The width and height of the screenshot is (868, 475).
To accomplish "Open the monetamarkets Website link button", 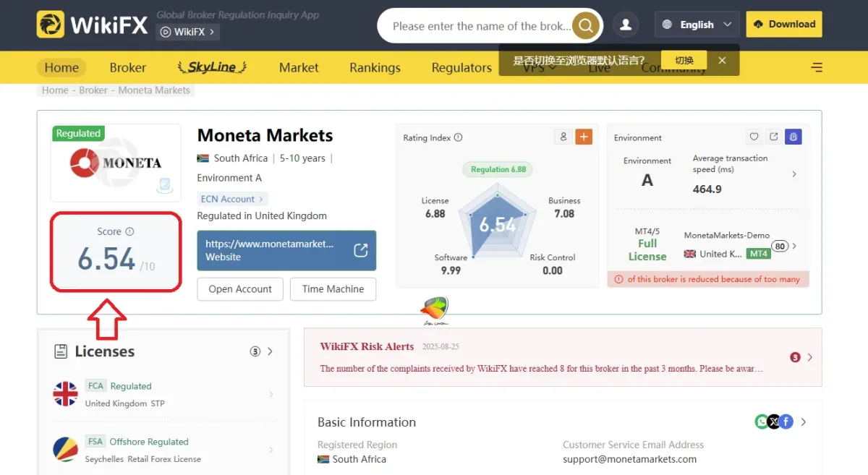I will coord(286,250).
